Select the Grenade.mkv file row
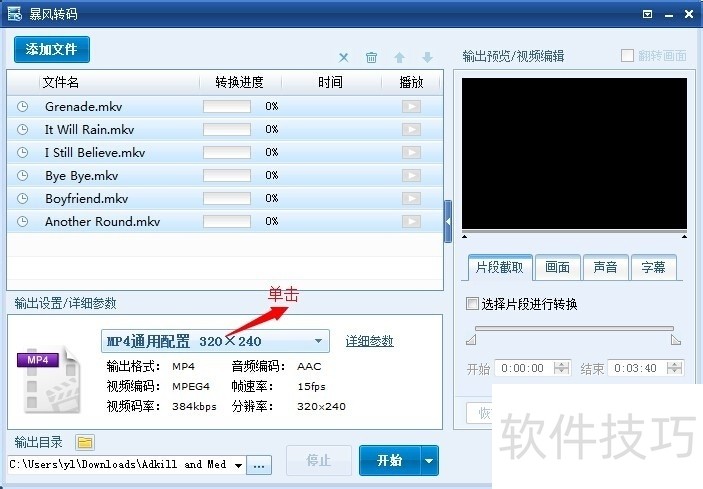The height and width of the screenshot is (489, 703). click(225, 107)
